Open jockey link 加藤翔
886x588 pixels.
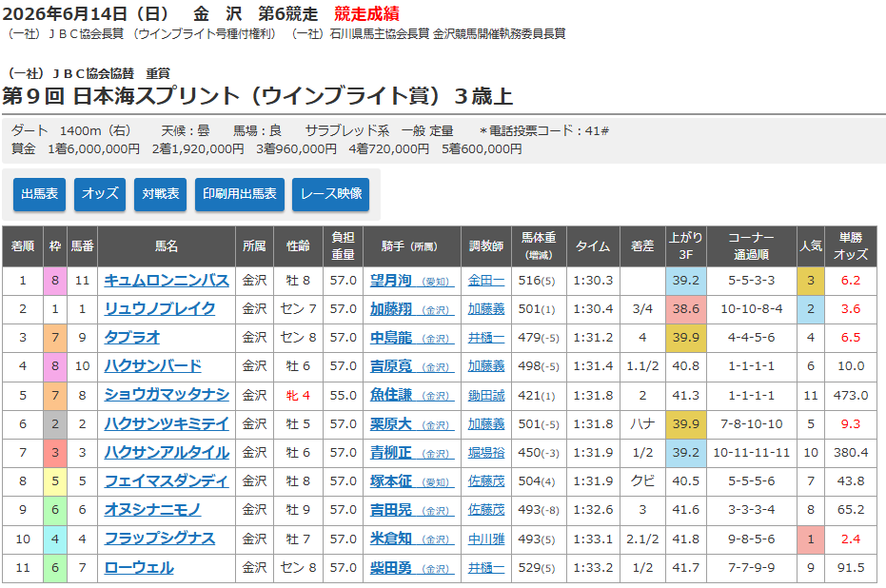[x=412, y=309]
